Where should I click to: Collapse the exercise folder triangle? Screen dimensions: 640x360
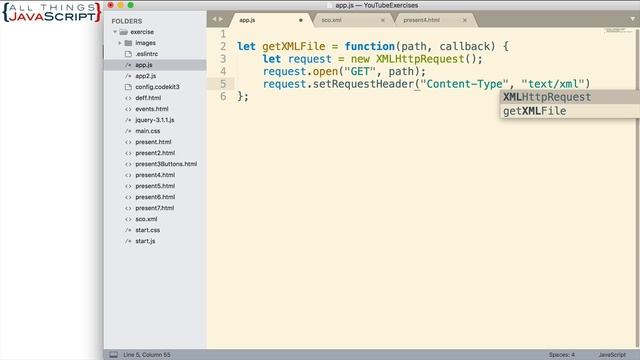115,32
